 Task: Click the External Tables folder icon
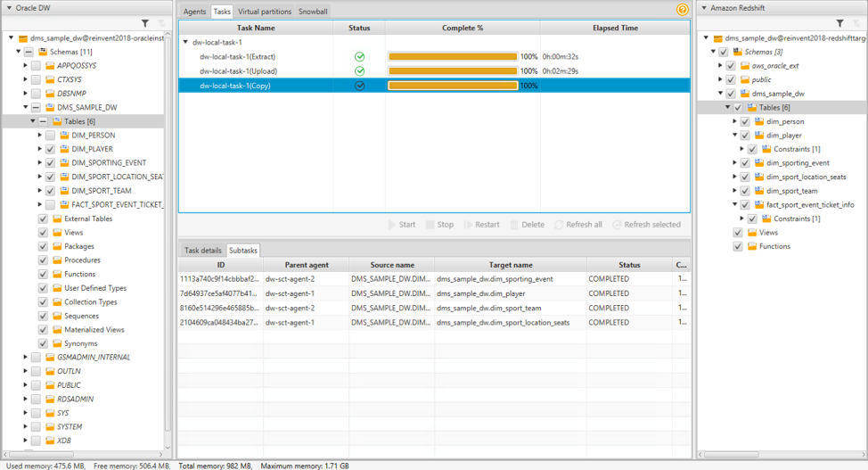(57, 219)
